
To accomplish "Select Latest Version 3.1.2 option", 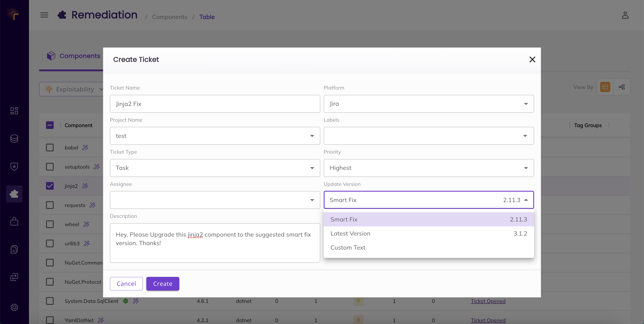I will [x=429, y=233].
